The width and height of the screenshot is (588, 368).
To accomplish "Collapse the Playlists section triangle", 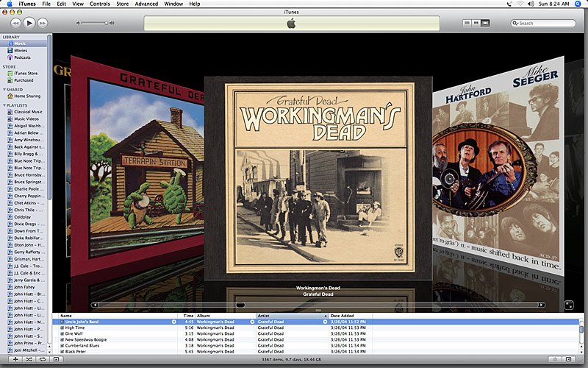I will coord(4,105).
